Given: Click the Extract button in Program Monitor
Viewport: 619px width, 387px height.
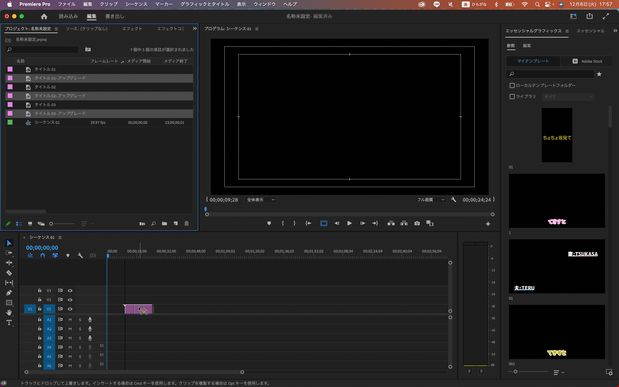Looking at the screenshot, I should click(x=404, y=224).
